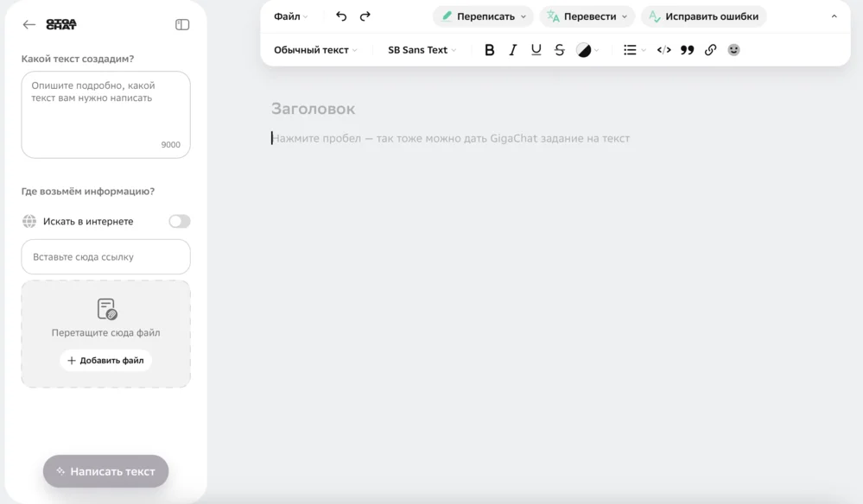Redo the last action
This screenshot has height=504, width=863.
pos(365,16)
